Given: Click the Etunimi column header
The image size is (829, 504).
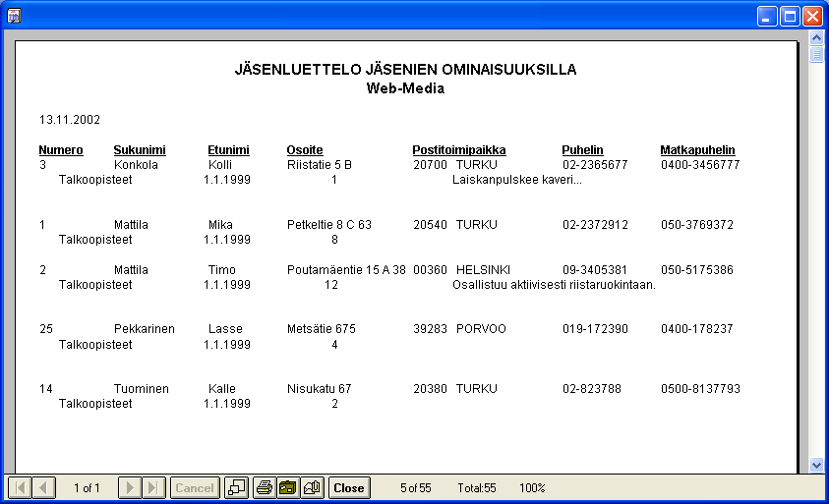Looking at the screenshot, I should point(228,150).
